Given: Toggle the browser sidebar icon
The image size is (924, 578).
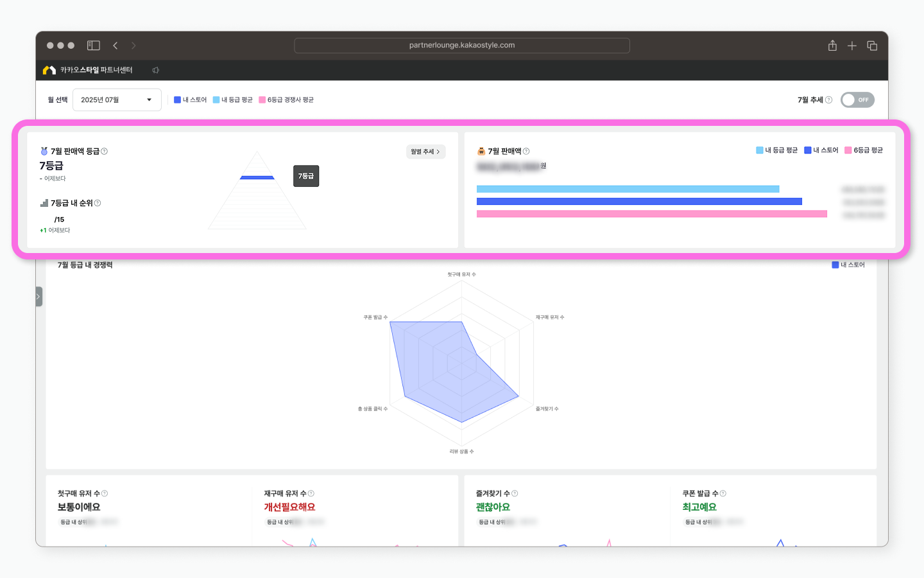Looking at the screenshot, I should [x=94, y=46].
